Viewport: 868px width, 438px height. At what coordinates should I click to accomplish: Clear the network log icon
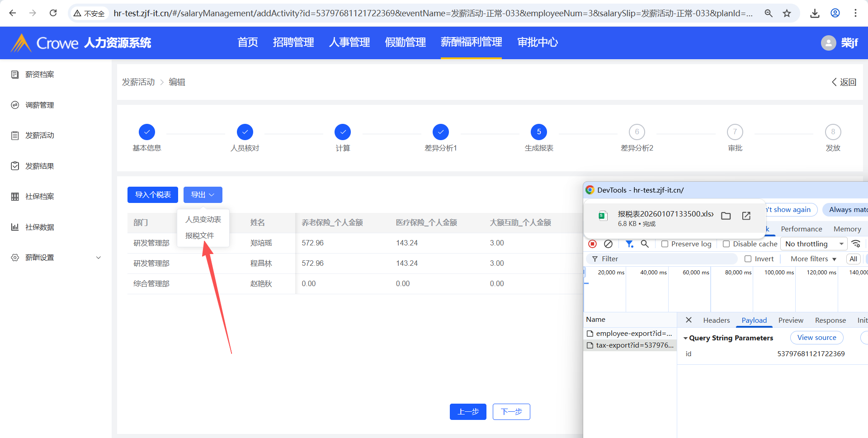609,244
